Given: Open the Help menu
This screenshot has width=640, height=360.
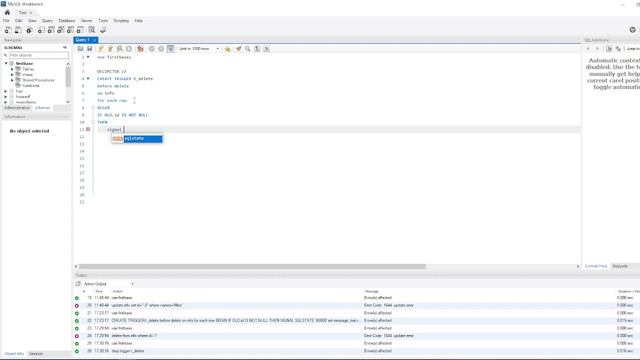Looking at the screenshot, I should click(x=139, y=20).
